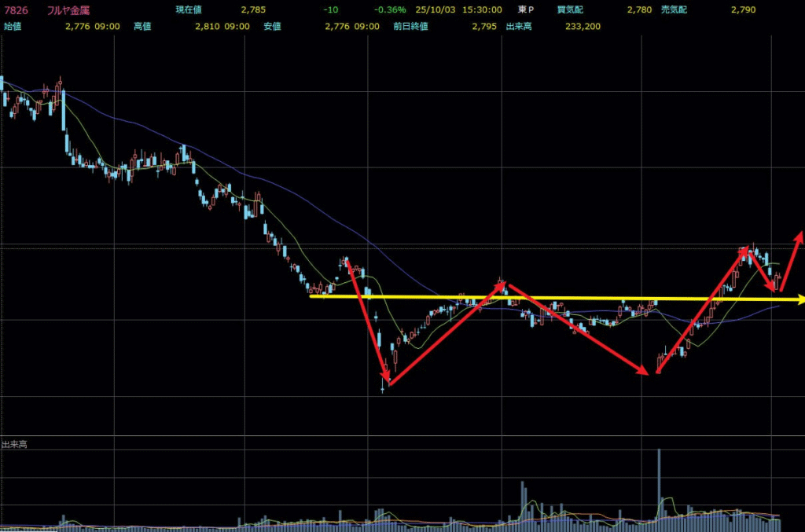The height and width of the screenshot is (532, 805).
Task: Click the final upward red arrow's tip
Action: click(x=799, y=235)
